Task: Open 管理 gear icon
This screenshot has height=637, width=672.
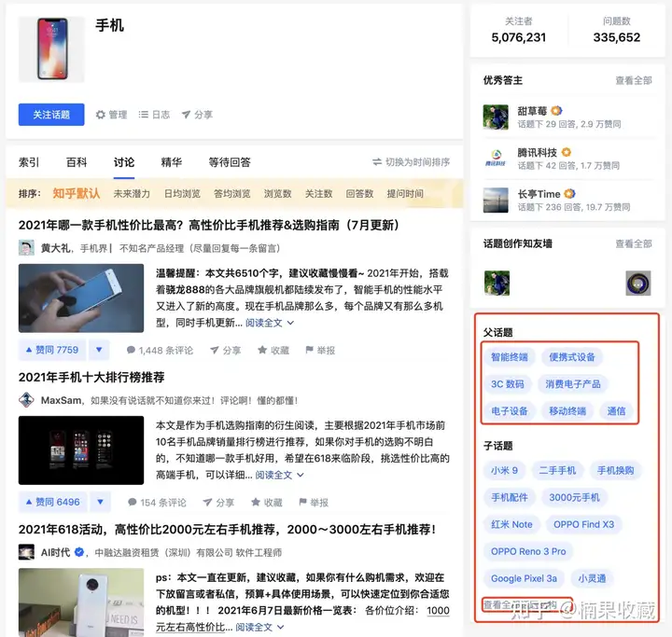Action: pos(101,115)
